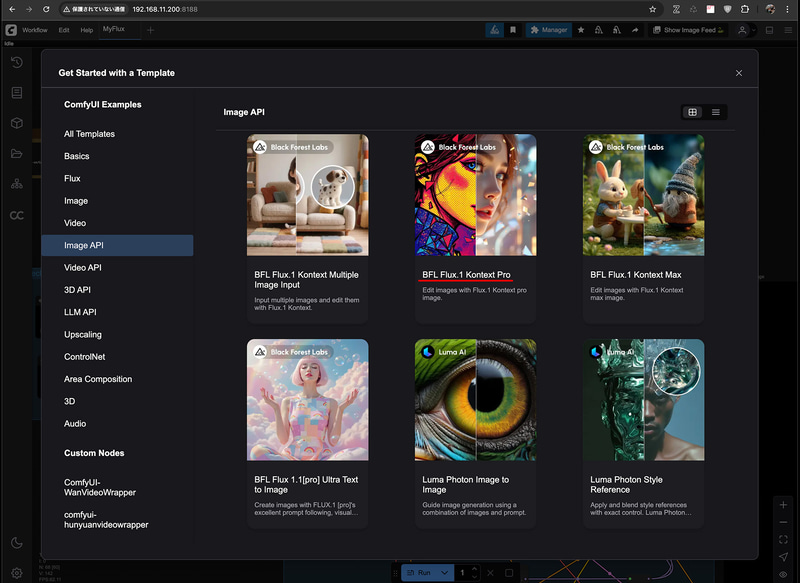Zoom in canvas with plus icon
The height and width of the screenshot is (583, 800).
click(x=783, y=505)
